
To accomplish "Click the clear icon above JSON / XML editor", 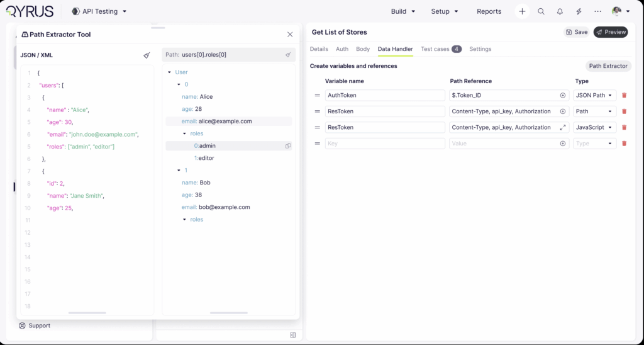I will coord(147,55).
